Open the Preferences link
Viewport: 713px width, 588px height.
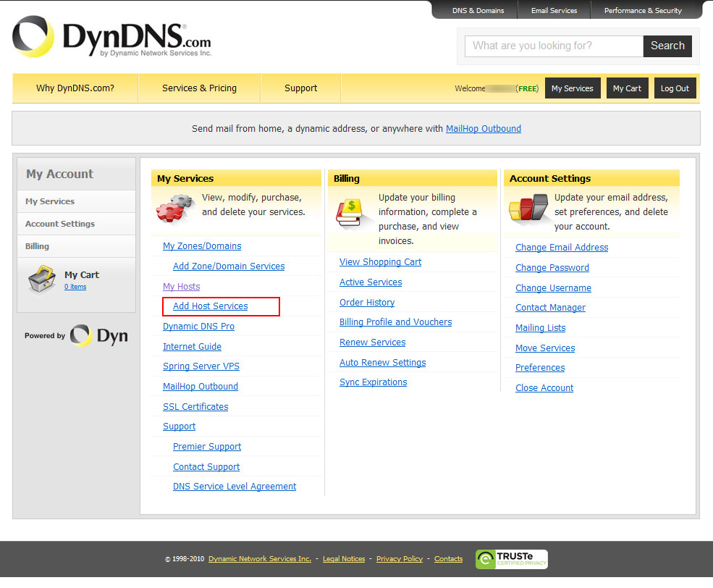click(540, 368)
